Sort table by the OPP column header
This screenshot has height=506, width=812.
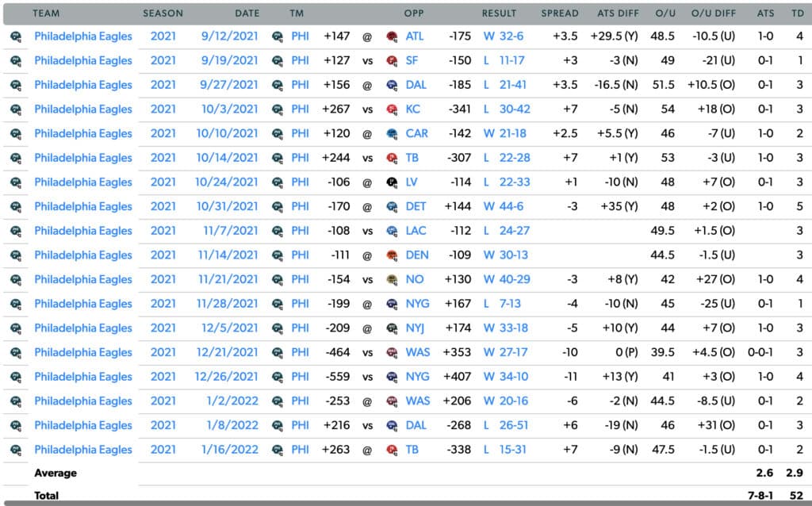[414, 13]
